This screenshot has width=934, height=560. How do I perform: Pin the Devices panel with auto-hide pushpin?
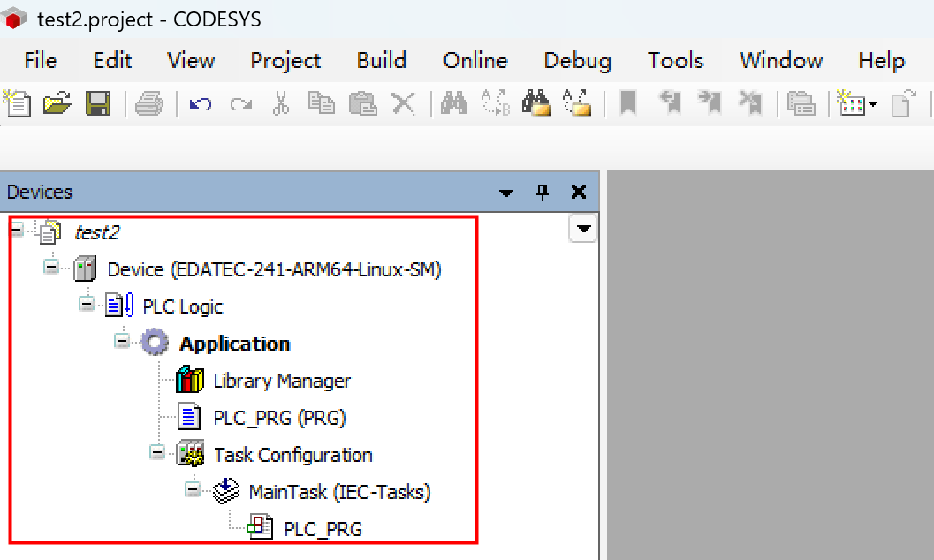[x=543, y=193]
